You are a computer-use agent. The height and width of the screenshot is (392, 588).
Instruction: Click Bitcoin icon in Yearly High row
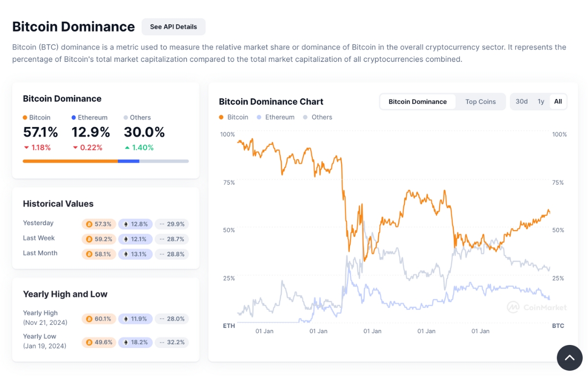[x=89, y=319]
